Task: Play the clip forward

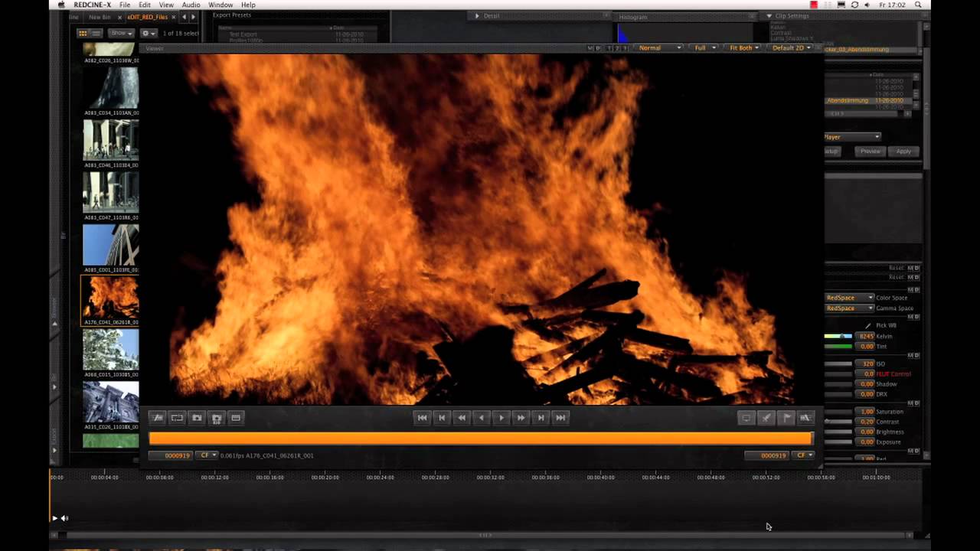Action: click(501, 418)
